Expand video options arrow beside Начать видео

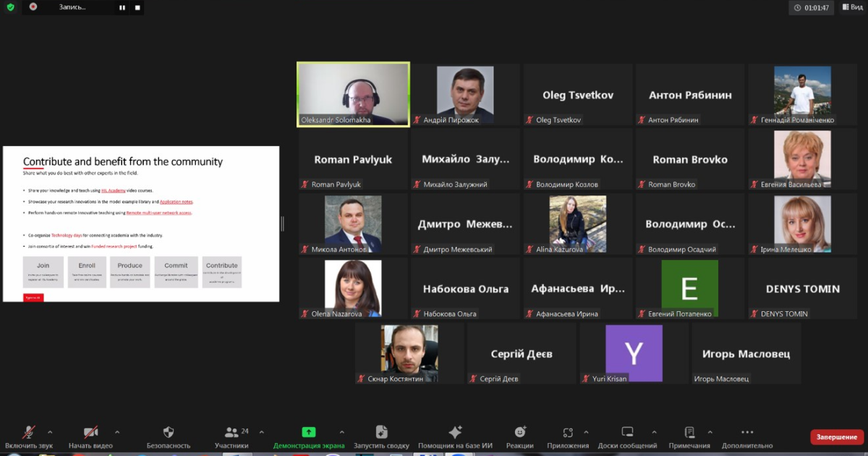pyautogui.click(x=117, y=432)
